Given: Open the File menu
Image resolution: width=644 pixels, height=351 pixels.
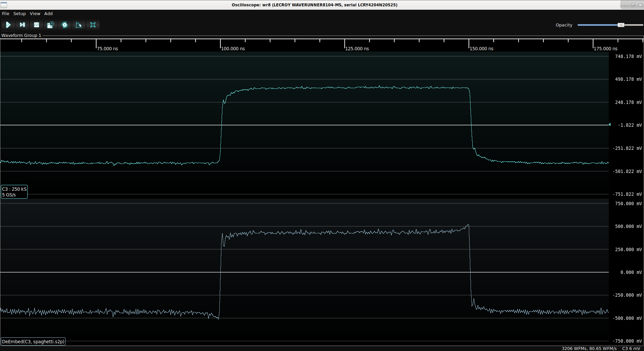Looking at the screenshot, I should click(6, 14).
